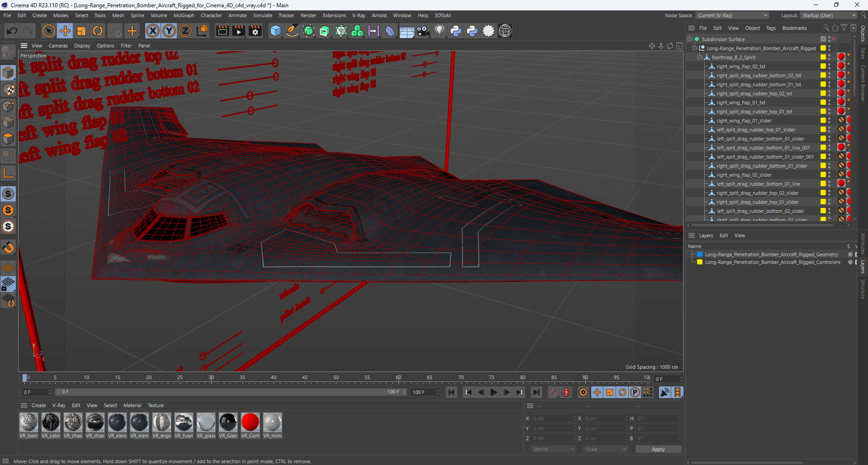
Task: Click the first Python icon
Action: pos(456,31)
